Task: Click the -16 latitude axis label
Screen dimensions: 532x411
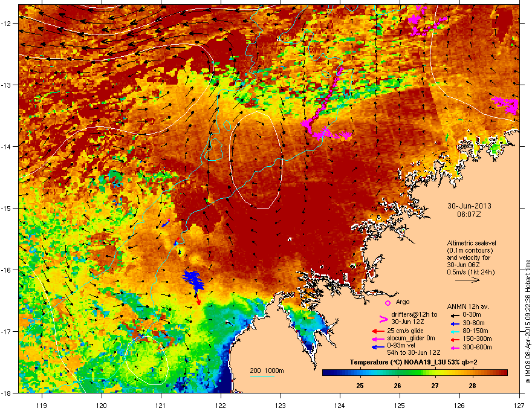Action: coord(7,270)
